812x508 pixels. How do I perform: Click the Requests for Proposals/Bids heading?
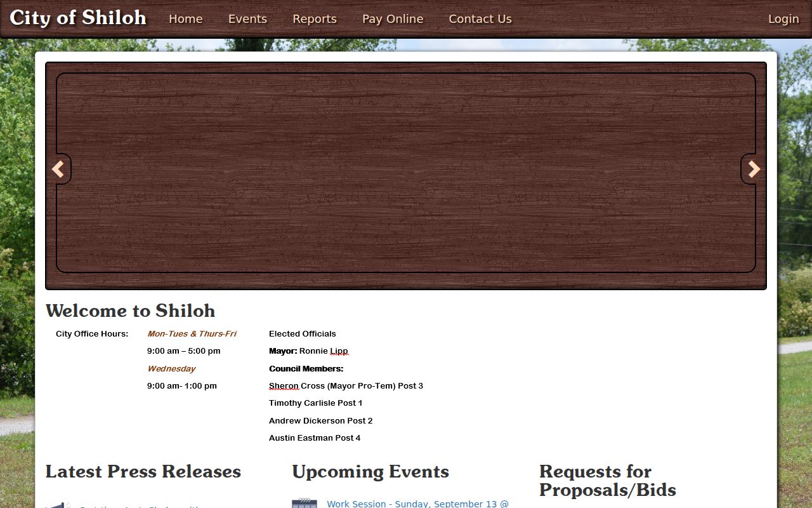[x=608, y=481]
